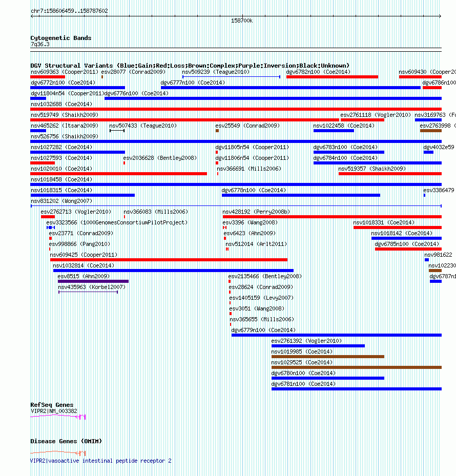
Task: Click dgv11805n54 (Cooper2011) label
Action: click(x=252, y=147)
